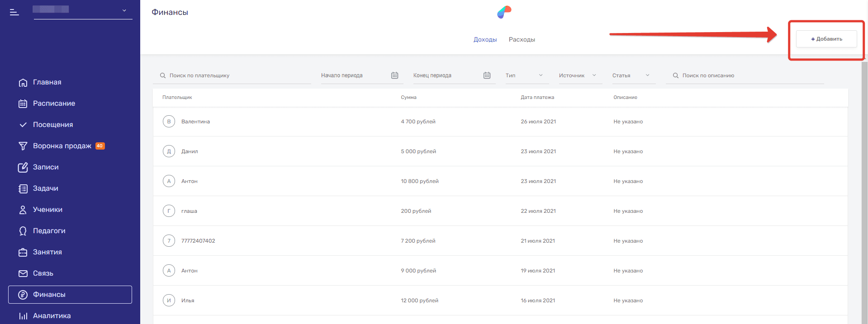Click the envelope icon beside Связь

pyautogui.click(x=23, y=273)
